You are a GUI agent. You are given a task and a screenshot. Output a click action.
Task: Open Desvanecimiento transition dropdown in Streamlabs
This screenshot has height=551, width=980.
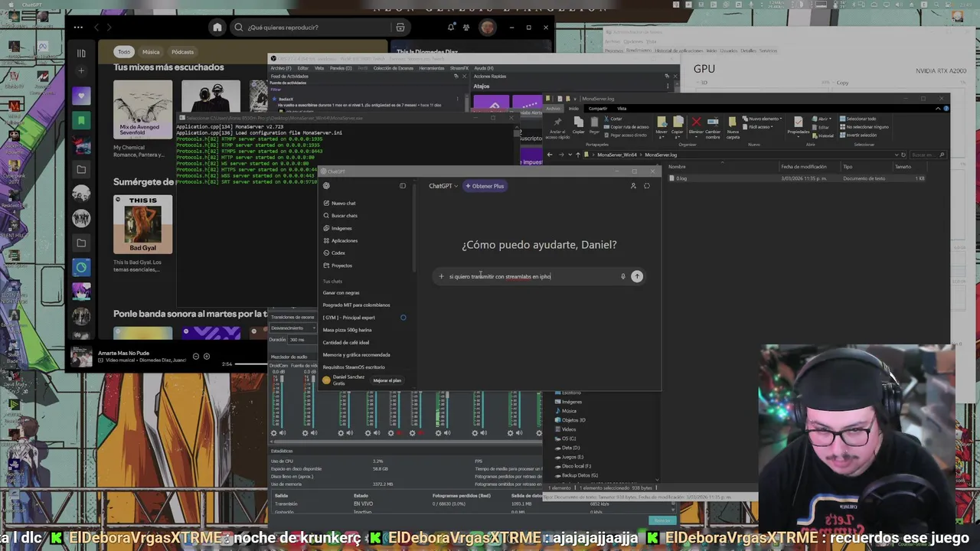pyautogui.click(x=292, y=328)
